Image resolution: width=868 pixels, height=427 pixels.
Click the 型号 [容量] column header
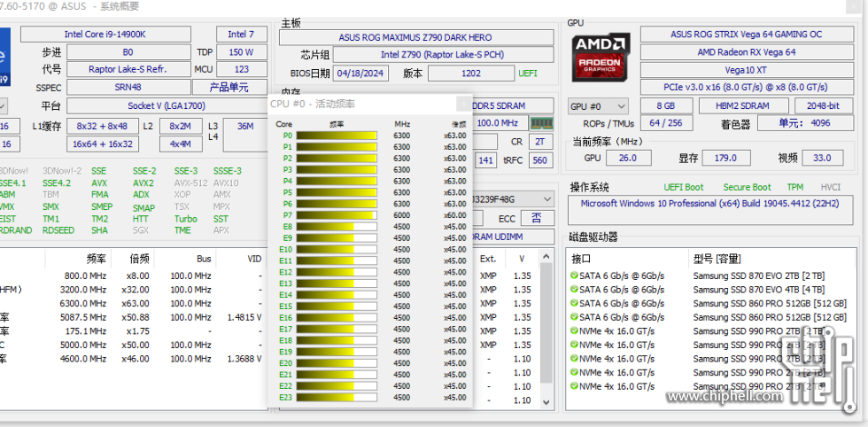coord(717,259)
